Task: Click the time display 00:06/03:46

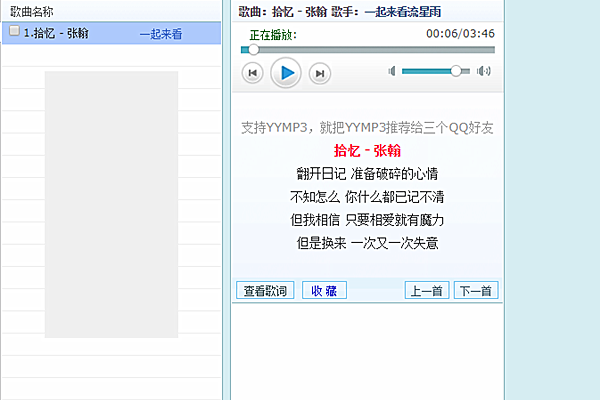Action: 460,34
